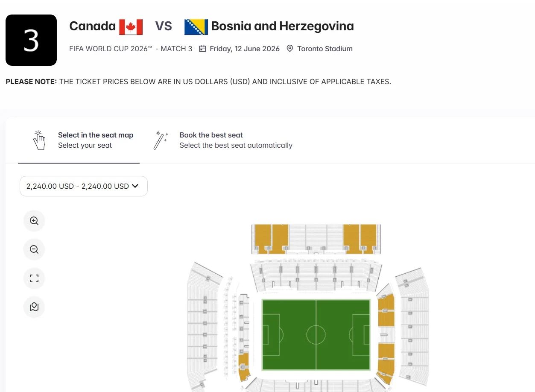Image resolution: width=535 pixels, height=392 pixels.
Task: Click the hand pointer icon for seat selection
Action: click(39, 140)
